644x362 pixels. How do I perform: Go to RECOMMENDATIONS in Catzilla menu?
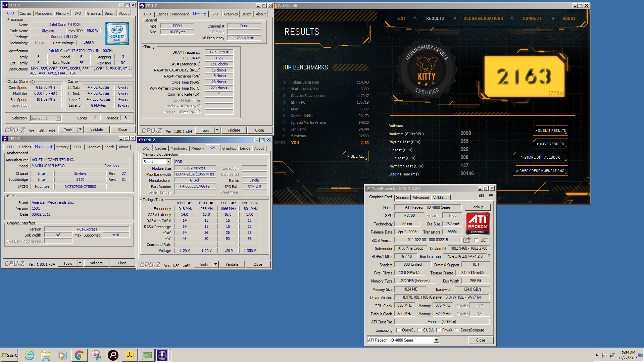pos(483,18)
